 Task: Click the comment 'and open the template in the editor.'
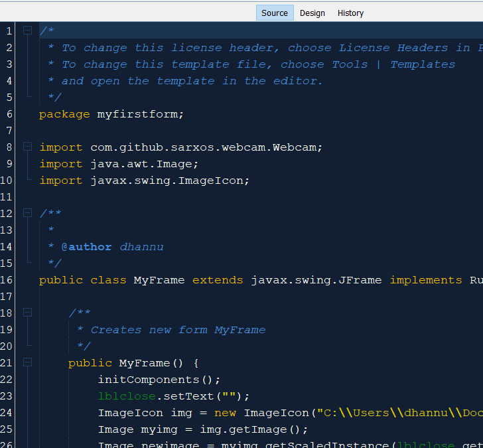click(x=192, y=81)
